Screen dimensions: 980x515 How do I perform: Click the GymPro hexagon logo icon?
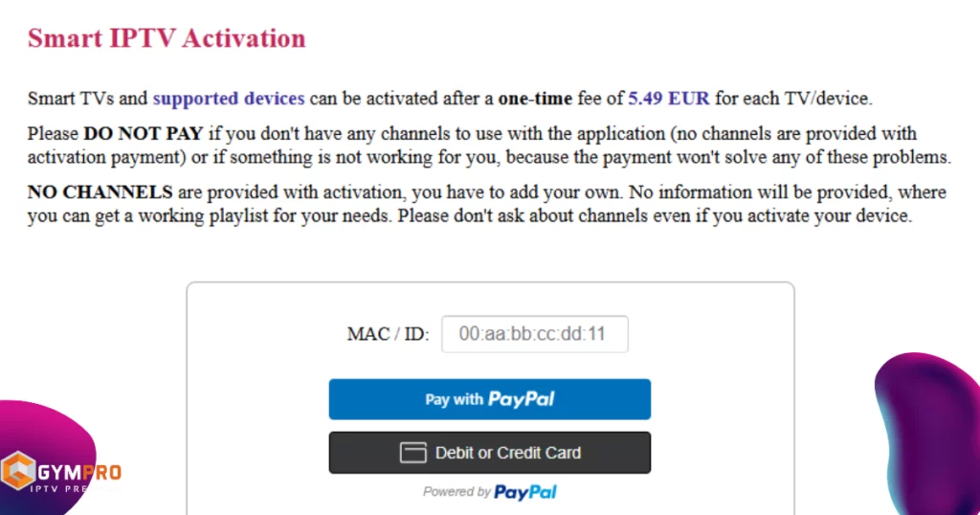click(18, 472)
